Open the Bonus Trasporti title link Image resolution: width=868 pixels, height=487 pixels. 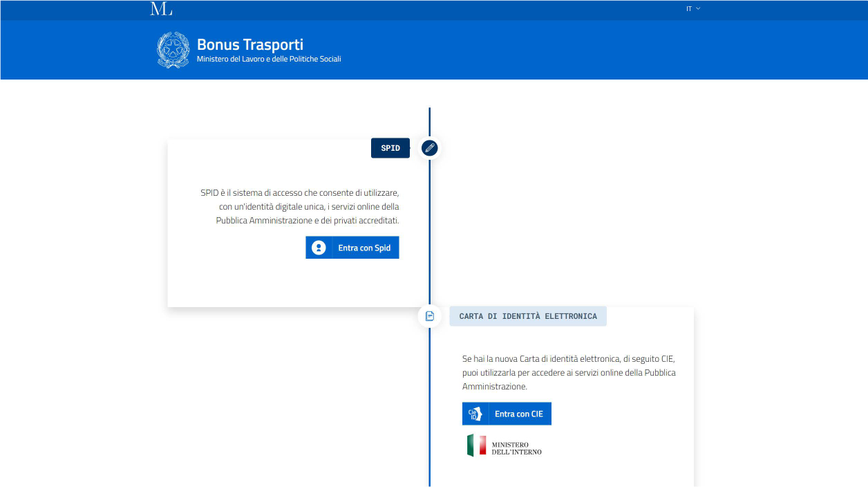pyautogui.click(x=250, y=44)
